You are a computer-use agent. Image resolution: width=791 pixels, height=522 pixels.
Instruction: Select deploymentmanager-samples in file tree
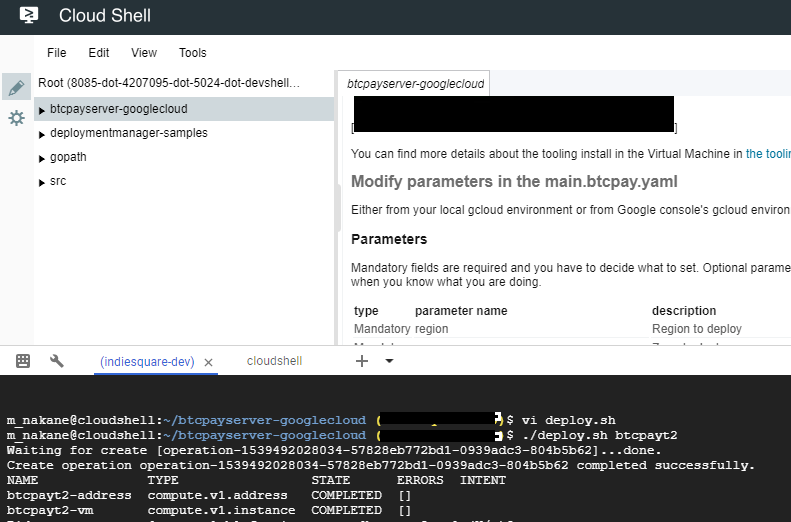tap(129, 133)
